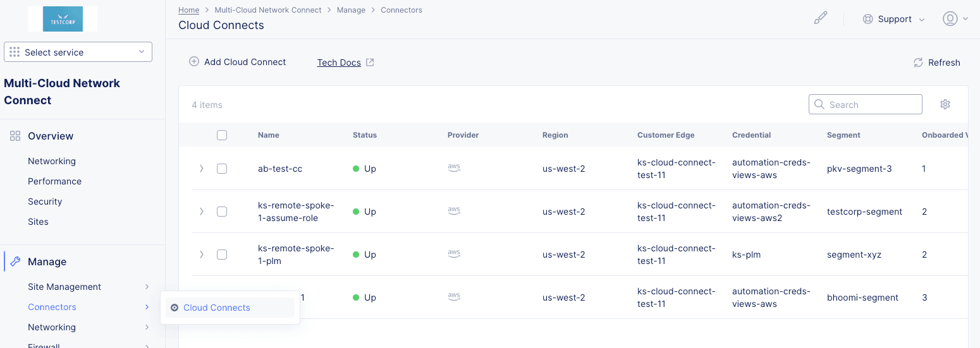Open the Select service dropdown
This screenshot has width=980, height=348.
click(x=78, y=52)
